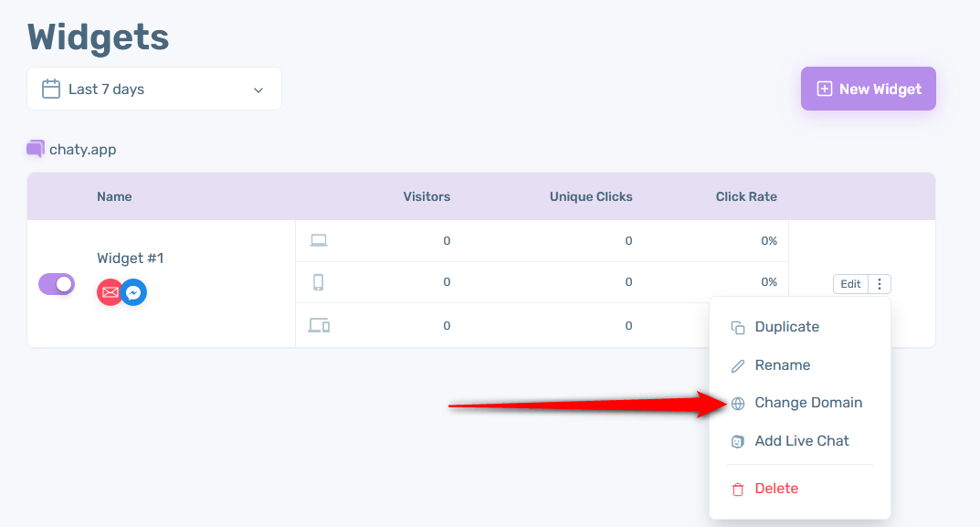Click the trash icon next to Delete

pos(737,489)
